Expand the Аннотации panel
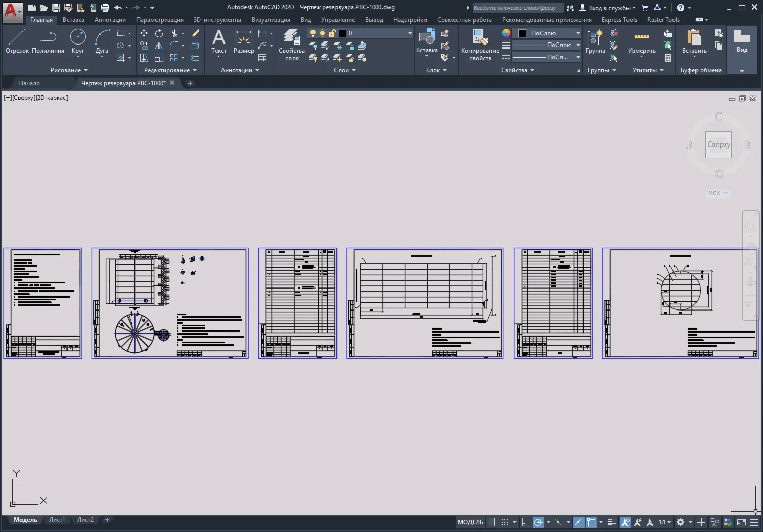The image size is (763, 532). pyautogui.click(x=240, y=70)
